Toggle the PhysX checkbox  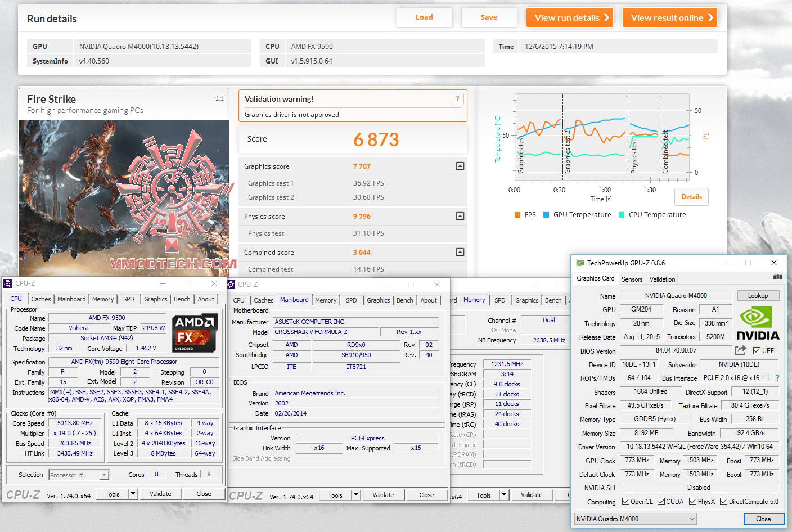tap(692, 502)
